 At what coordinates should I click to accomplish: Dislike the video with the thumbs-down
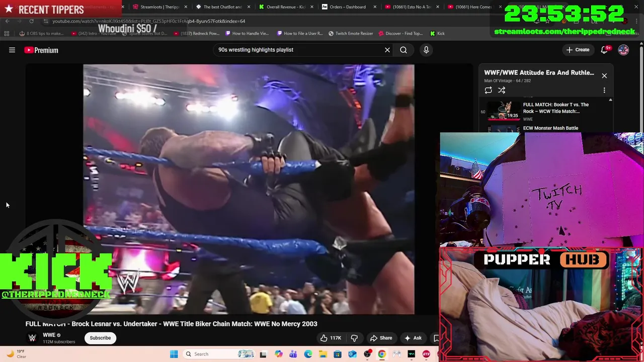(x=354, y=338)
